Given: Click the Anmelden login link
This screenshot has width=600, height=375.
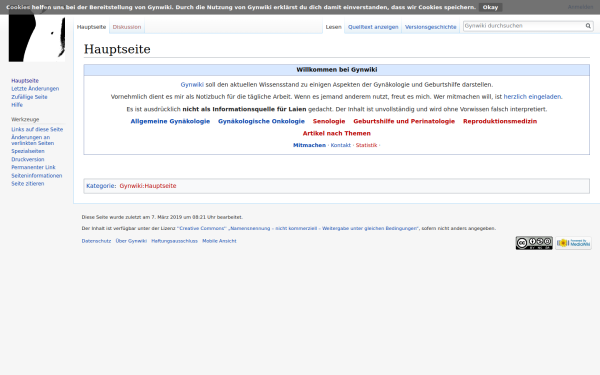Looking at the screenshot, I should pos(580,7).
